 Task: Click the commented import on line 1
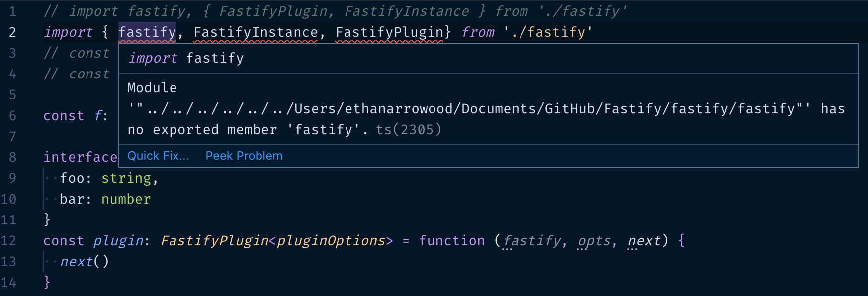point(336,11)
